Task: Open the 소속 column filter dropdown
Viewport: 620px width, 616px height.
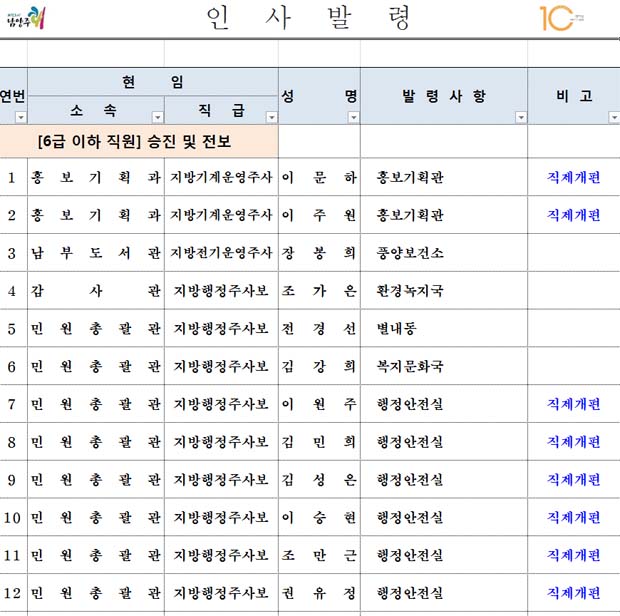Action: [157, 117]
